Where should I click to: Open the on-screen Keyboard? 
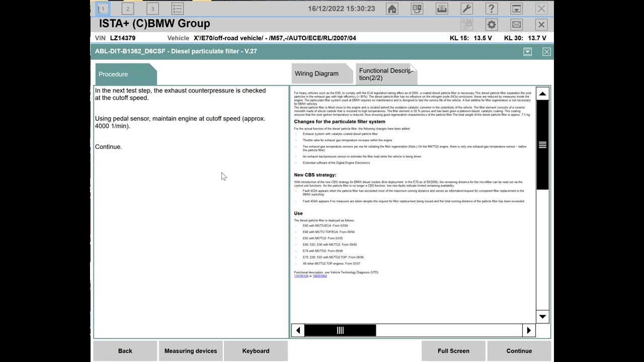pos(256,351)
